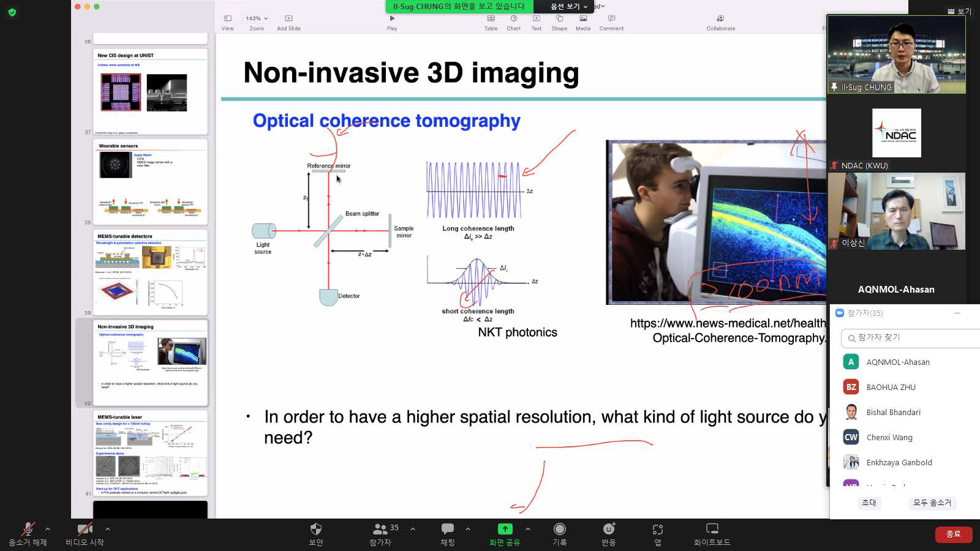This screenshot has height=551, width=980.
Task: Click the 초대 invite button
Action: 869,503
